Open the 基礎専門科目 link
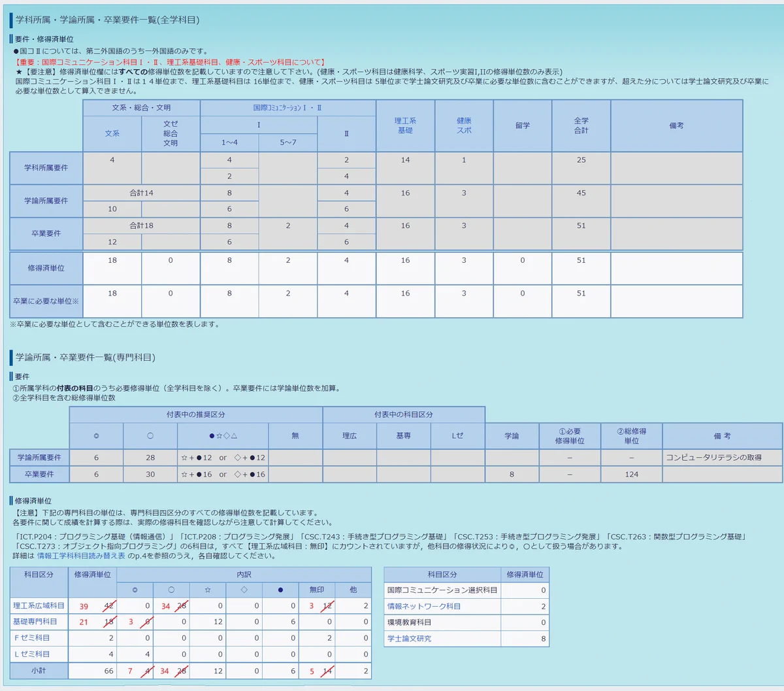This screenshot has height=691, width=784. (35, 621)
